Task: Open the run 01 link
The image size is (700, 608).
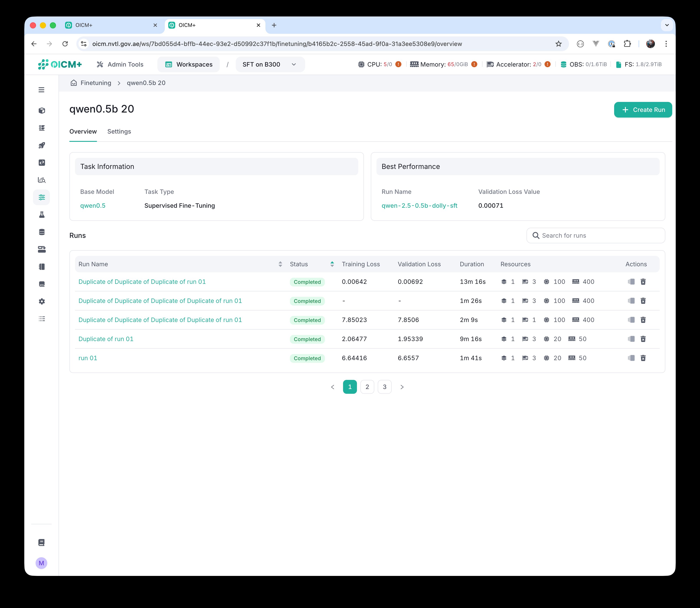Action: point(88,358)
